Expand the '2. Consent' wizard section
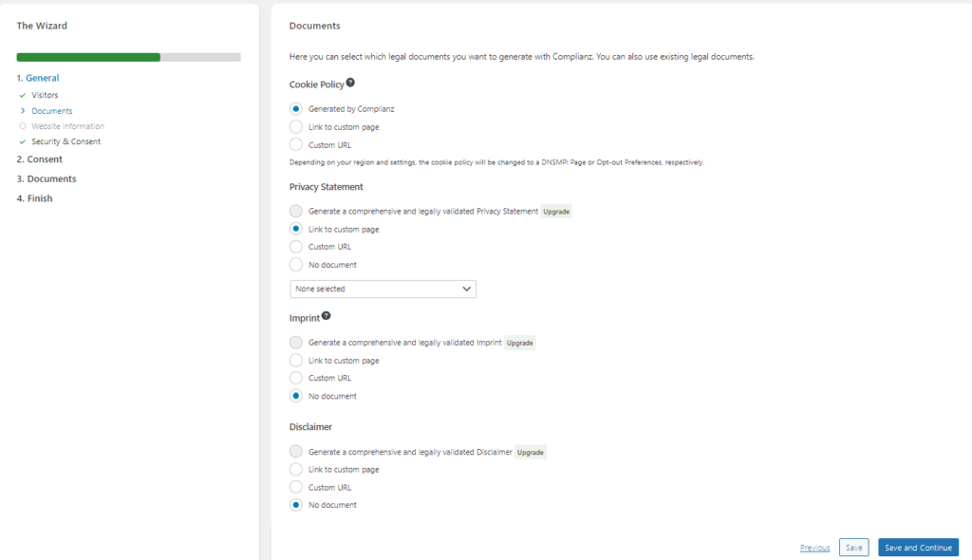The image size is (972, 560). pos(40,159)
